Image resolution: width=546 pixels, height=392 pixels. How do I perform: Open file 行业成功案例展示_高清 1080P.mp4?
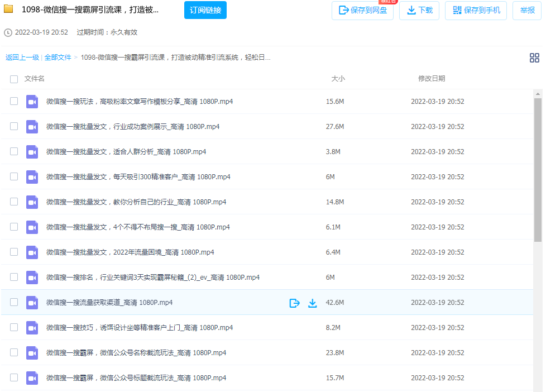pos(133,127)
